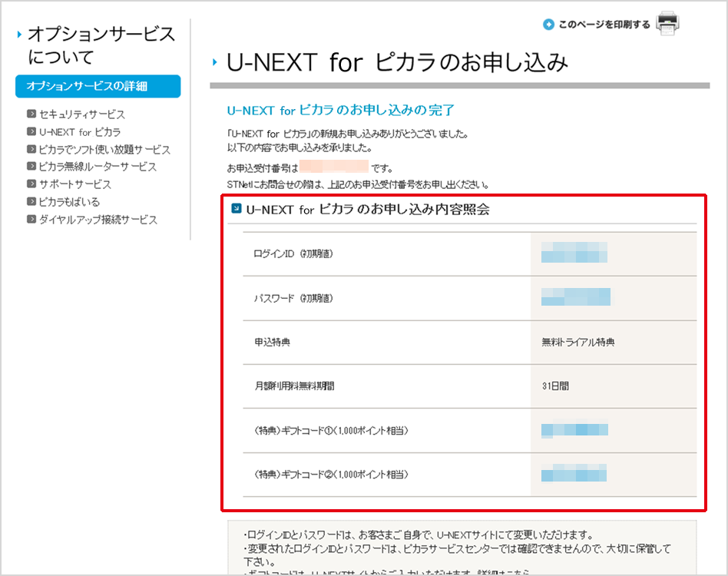This screenshot has height=576, width=728.
Task: Click arrow icon beside ピカラ無線ルーターサービス
Action: pyautogui.click(x=31, y=166)
